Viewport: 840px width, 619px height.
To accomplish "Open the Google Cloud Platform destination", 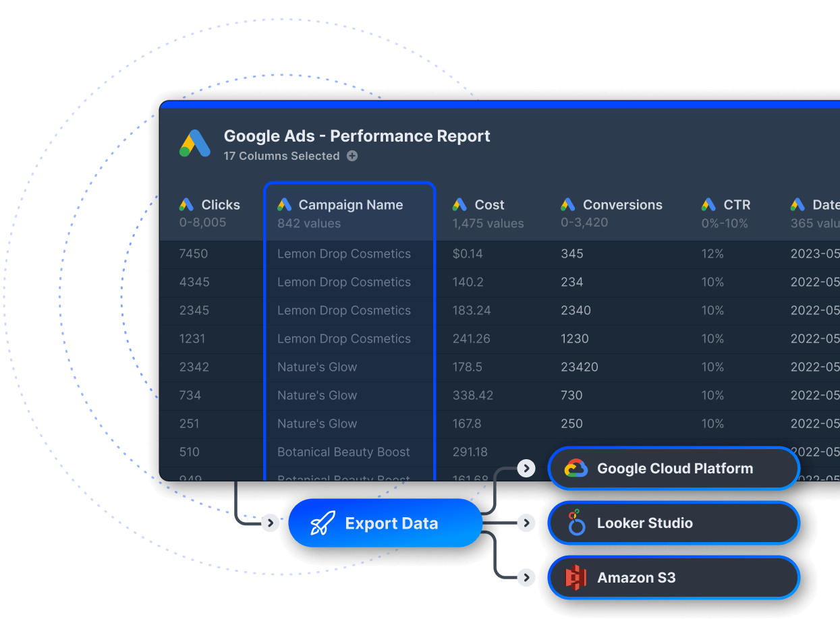I will 673,468.
